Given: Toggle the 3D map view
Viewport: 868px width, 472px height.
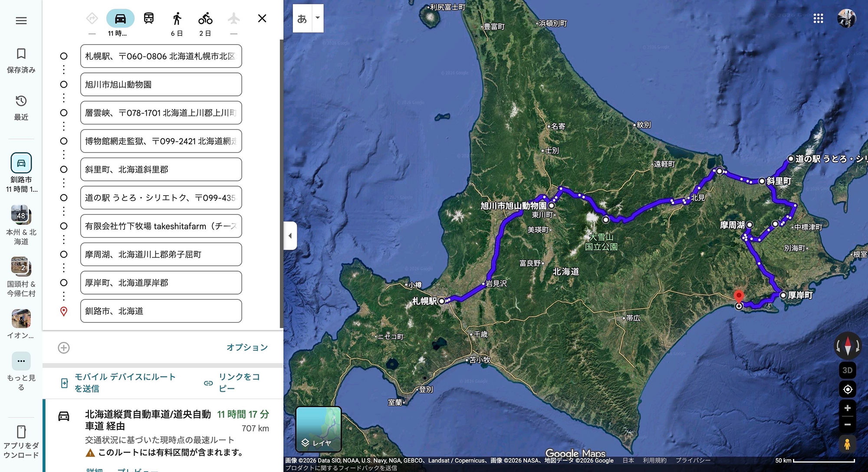Looking at the screenshot, I should click(x=847, y=370).
